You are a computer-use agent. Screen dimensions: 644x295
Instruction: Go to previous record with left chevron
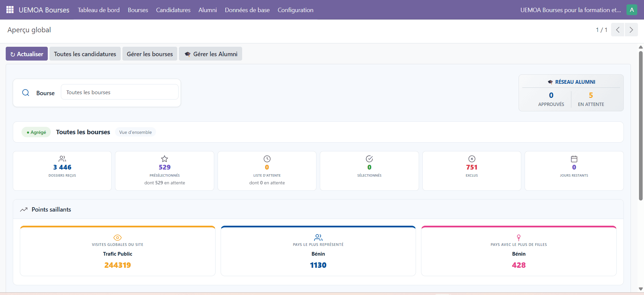[618, 30]
